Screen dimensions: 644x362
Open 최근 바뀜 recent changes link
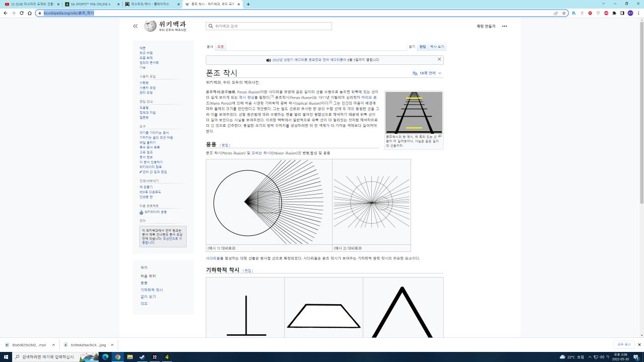click(146, 53)
